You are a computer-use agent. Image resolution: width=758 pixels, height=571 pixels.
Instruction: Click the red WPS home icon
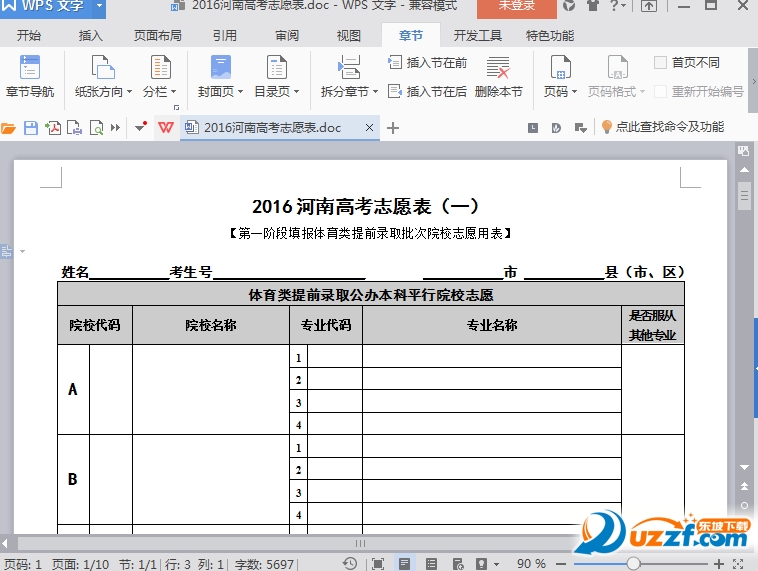click(165, 128)
